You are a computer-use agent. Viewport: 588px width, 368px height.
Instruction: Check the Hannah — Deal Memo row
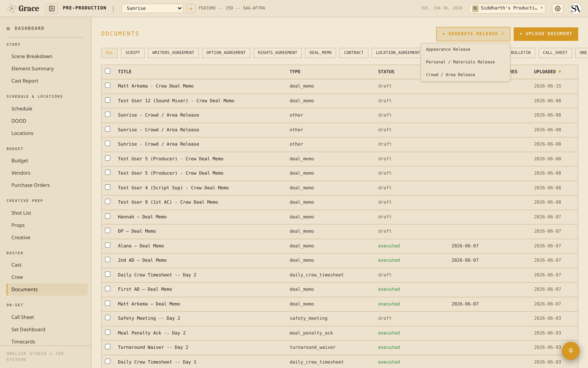click(x=108, y=216)
